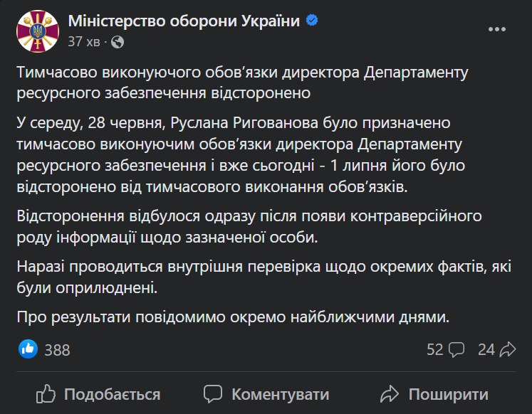Open the post via 37 хв timestamp
Screen dimensions: 532x414
coord(83,42)
